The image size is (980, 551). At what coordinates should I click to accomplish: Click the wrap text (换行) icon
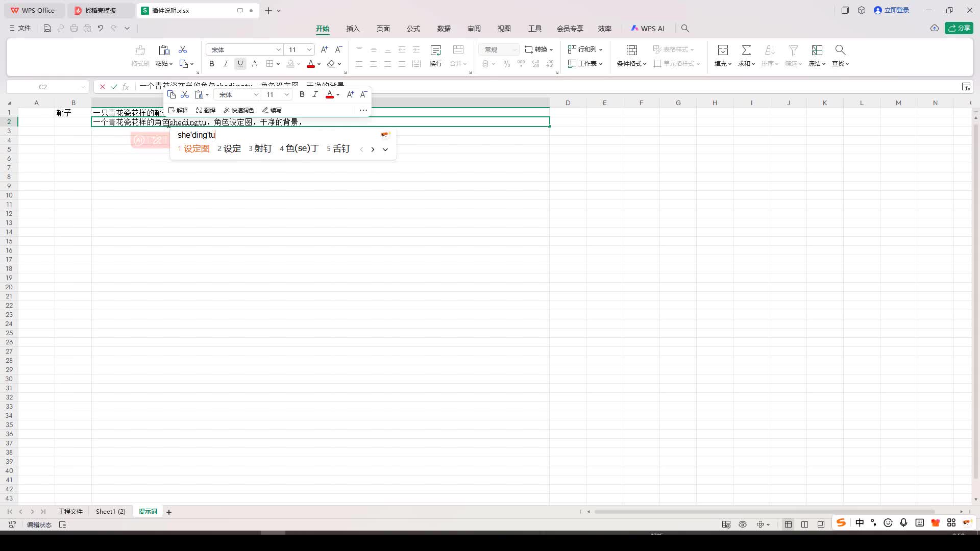point(435,50)
